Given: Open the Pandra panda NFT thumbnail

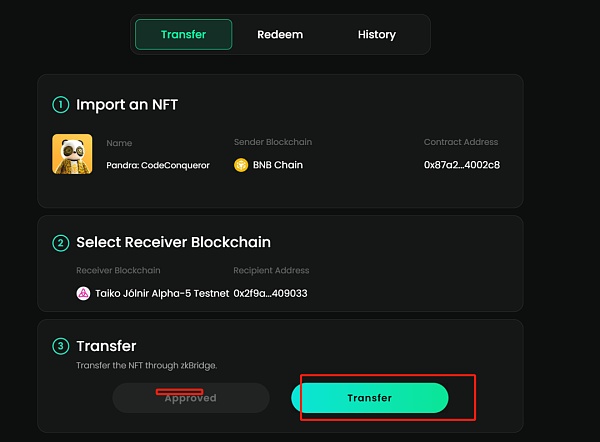Looking at the screenshot, I should [x=72, y=154].
